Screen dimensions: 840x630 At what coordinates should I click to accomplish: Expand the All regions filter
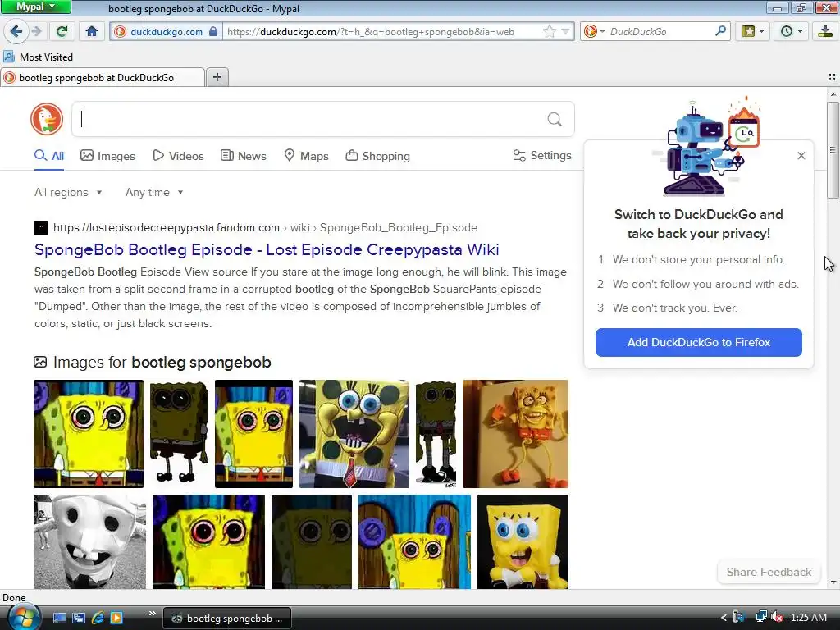click(68, 192)
